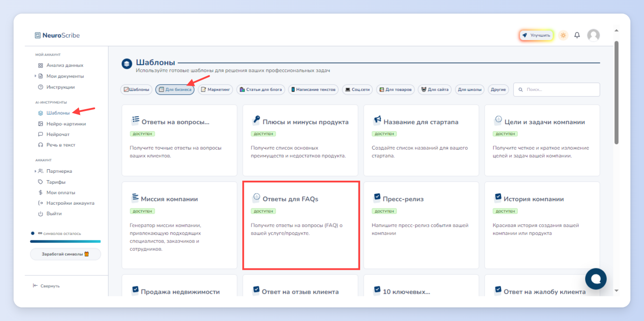The image size is (644, 321).
Task: Select the Для товаров category tab
Action: [395, 89]
